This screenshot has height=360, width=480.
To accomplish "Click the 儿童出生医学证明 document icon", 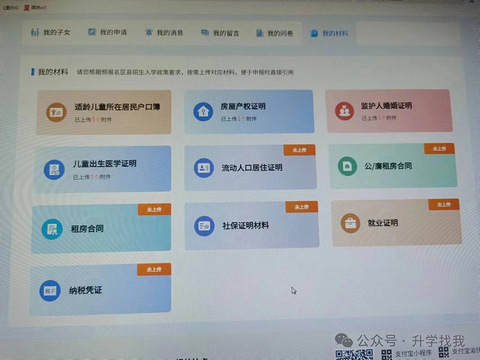I will pos(54,170).
